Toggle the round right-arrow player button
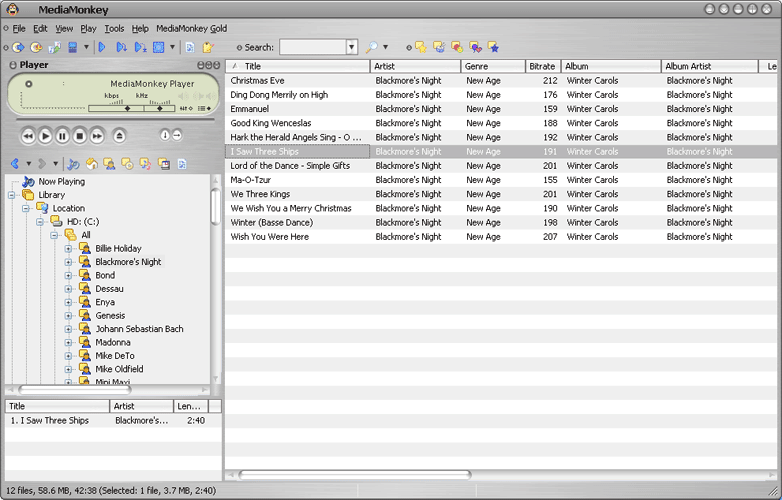The image size is (782, 500). (177, 135)
